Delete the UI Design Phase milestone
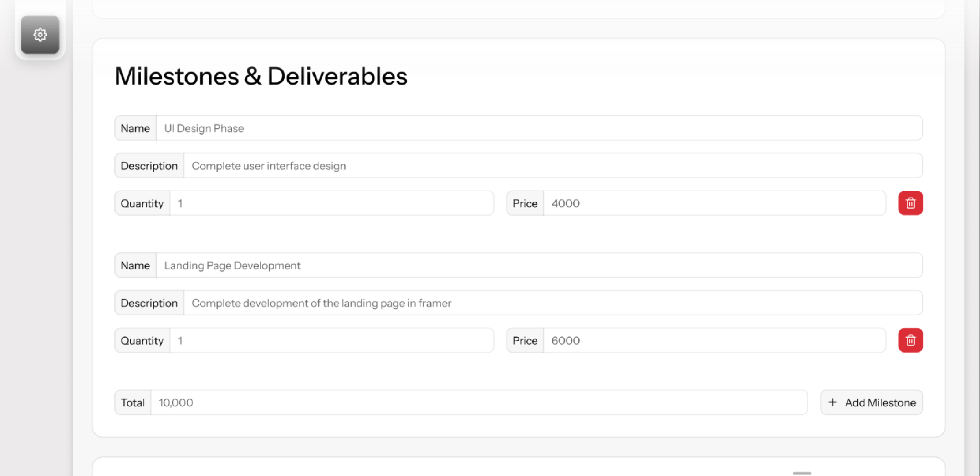 910,203
